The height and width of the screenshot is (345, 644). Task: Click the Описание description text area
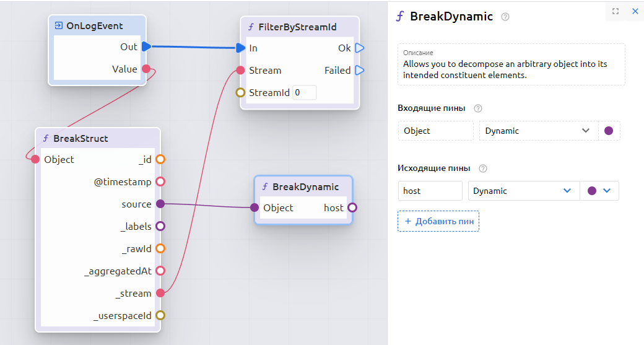[511, 69]
